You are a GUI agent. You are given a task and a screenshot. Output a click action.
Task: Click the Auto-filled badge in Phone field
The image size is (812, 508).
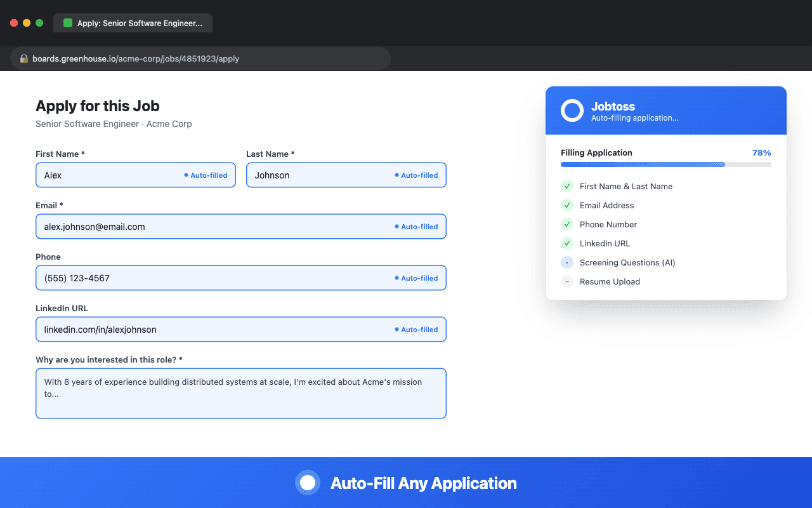point(416,278)
